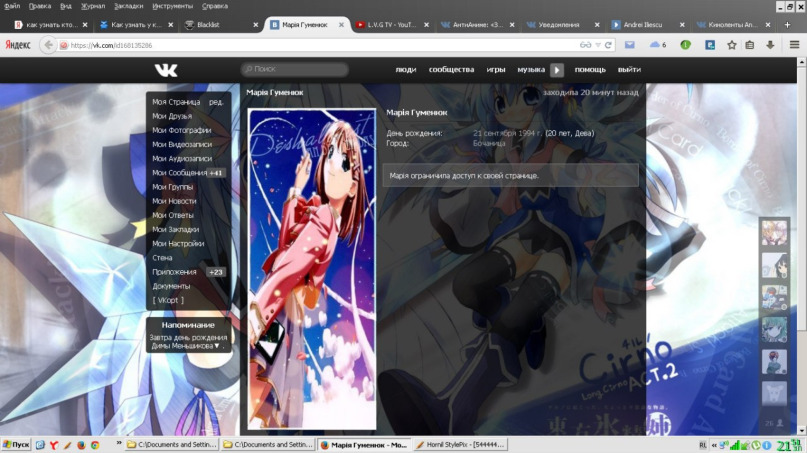Click the top friend avatar in right sidebar

click(774, 233)
